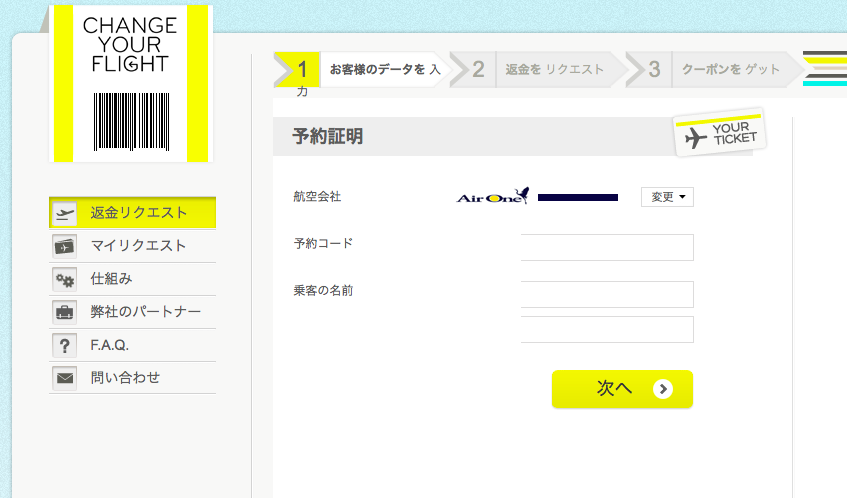Open the 仕組み menu item

[x=132, y=279]
